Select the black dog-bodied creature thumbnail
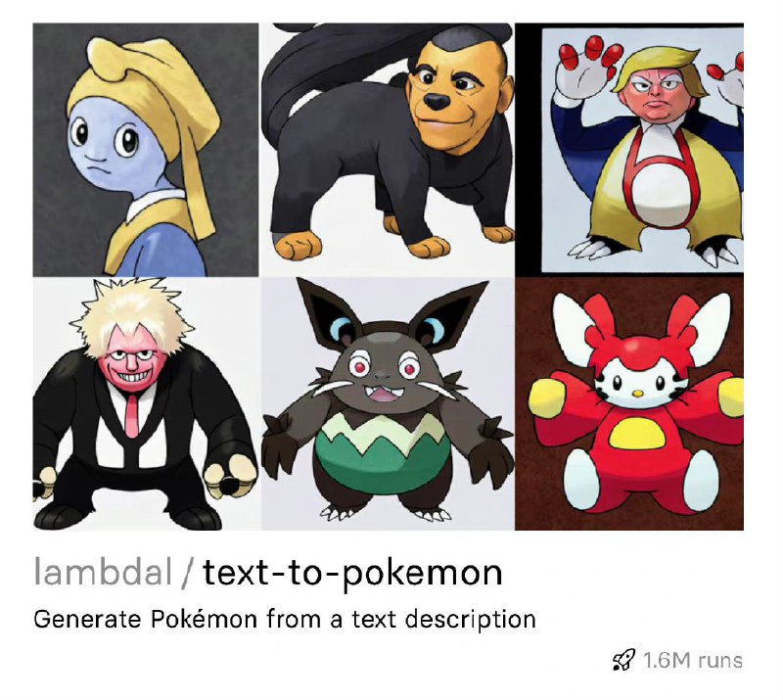 point(388,150)
